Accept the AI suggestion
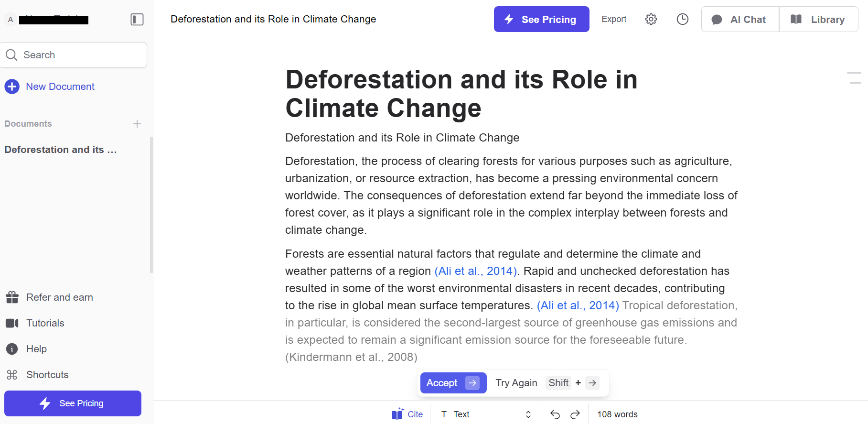Image resolution: width=868 pixels, height=424 pixels. (453, 383)
